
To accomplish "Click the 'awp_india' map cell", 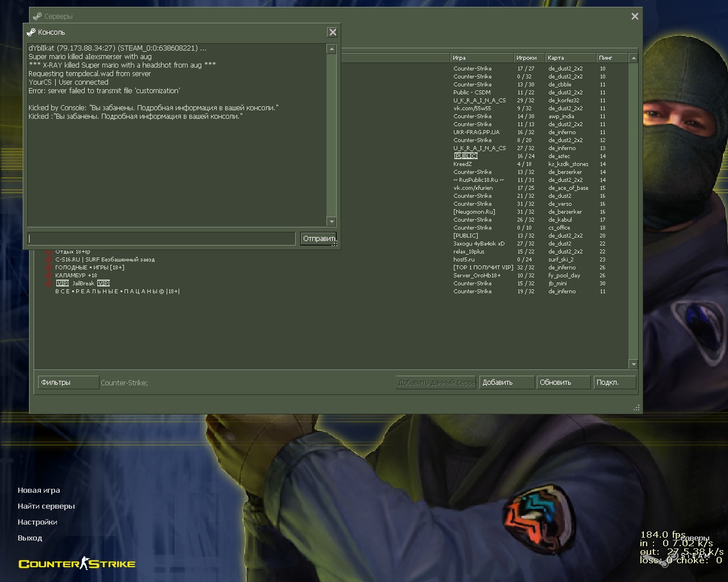I will (561, 117).
